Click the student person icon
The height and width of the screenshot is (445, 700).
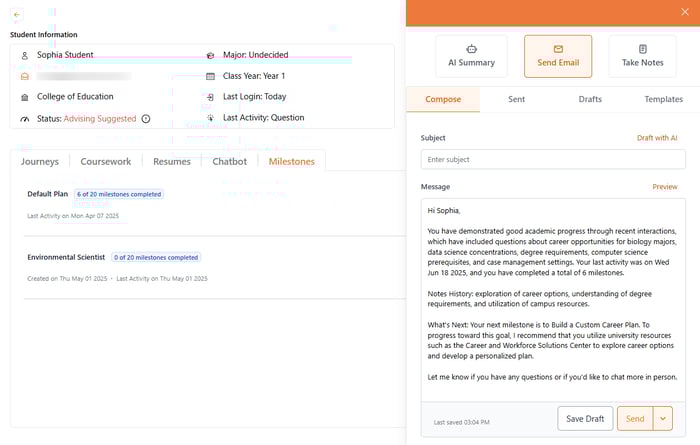(x=25, y=55)
